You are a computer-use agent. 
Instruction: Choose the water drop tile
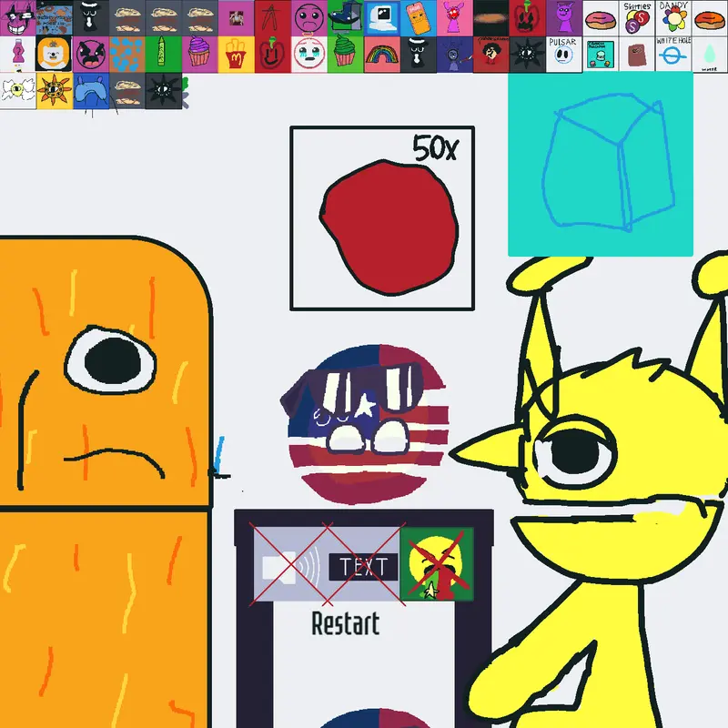710,55
